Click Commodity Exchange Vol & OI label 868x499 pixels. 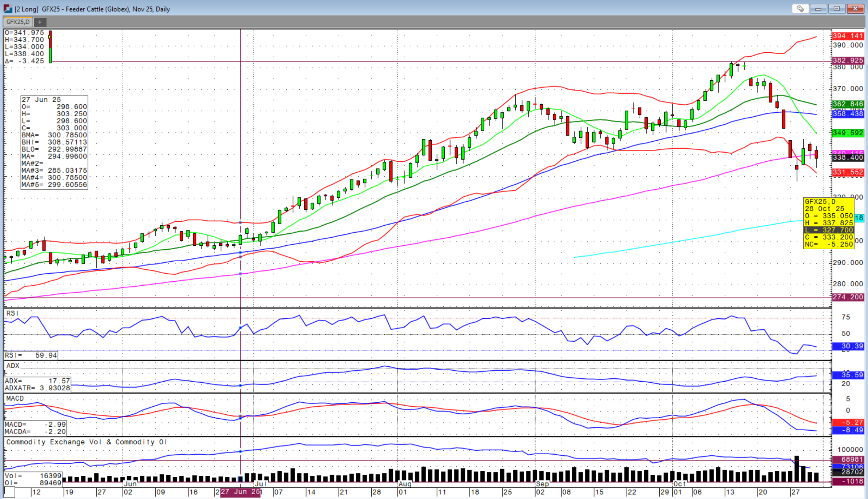[x=87, y=442]
